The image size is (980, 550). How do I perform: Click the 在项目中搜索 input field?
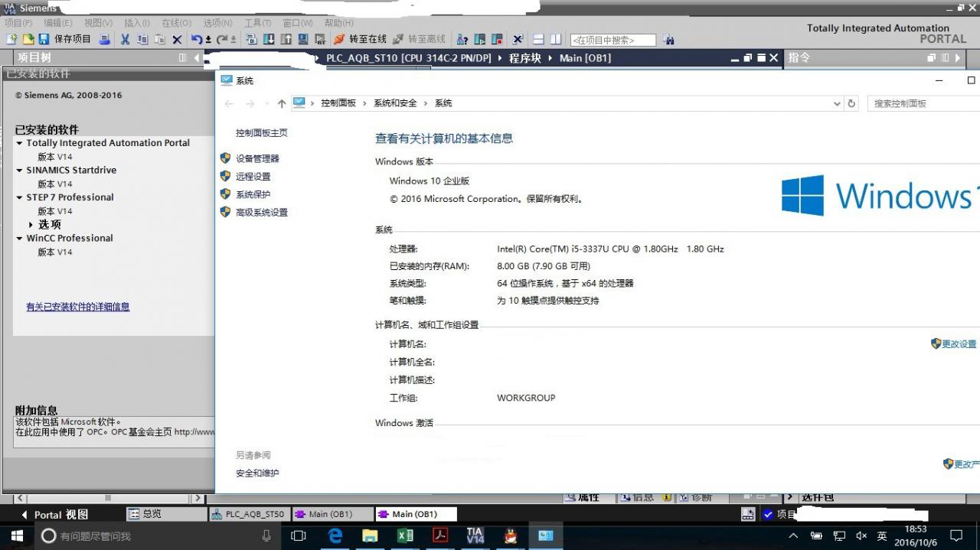coord(613,40)
